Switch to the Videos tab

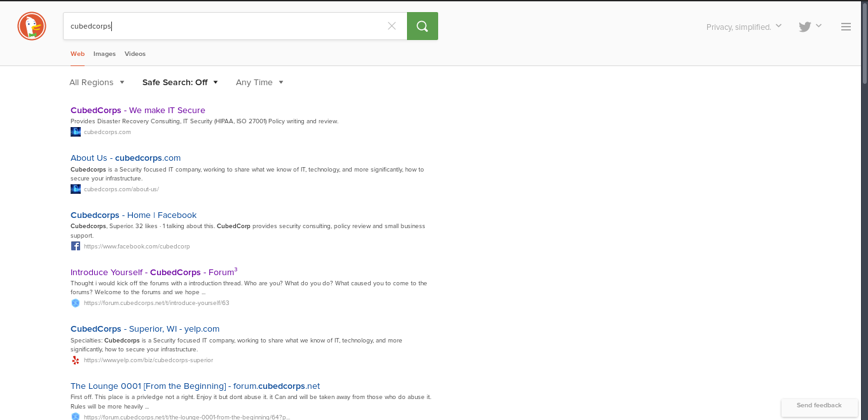[x=135, y=54]
